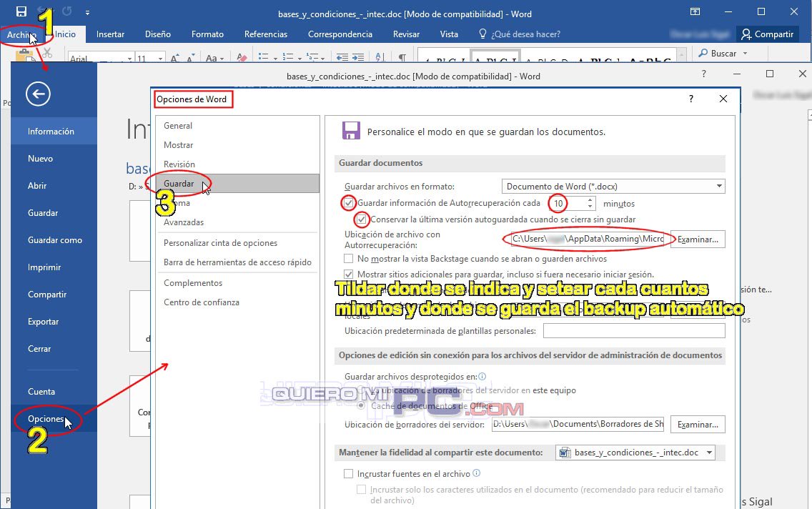Open the Change Case Aa button
Screen dimensions: 812x509
(x=214, y=57)
